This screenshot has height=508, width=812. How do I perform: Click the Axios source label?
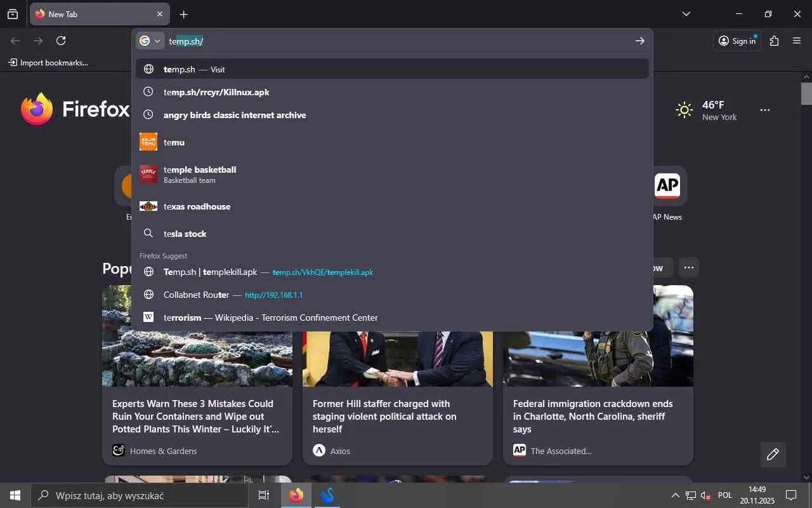(x=340, y=451)
